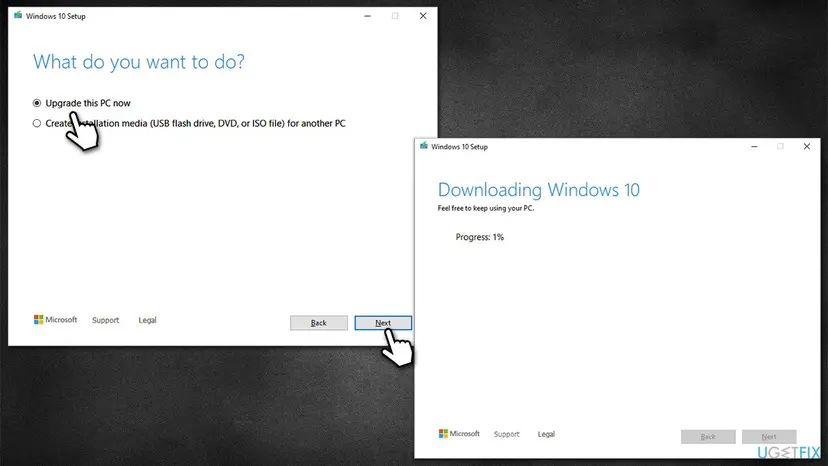Select the 'Create installation media' radio button

[36, 123]
